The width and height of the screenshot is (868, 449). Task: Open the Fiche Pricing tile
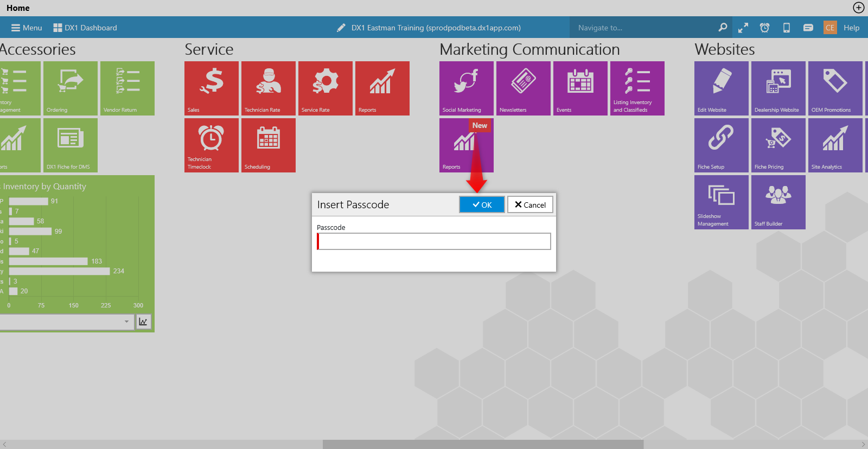[x=778, y=145]
